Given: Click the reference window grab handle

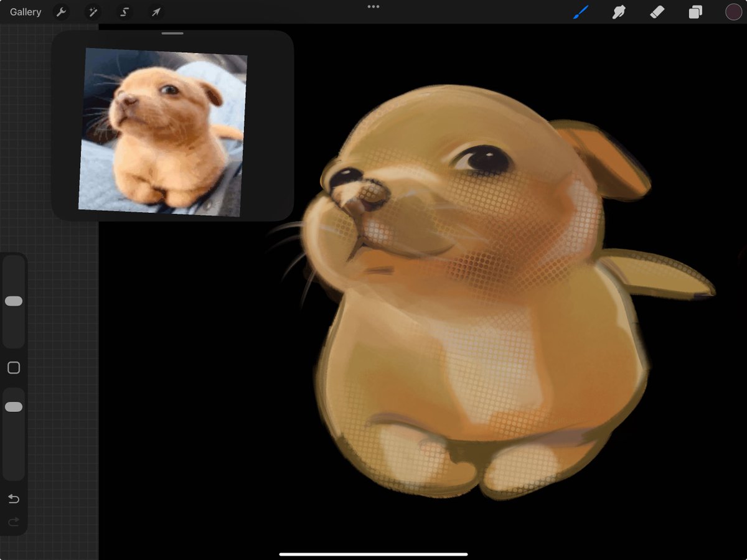Looking at the screenshot, I should pyautogui.click(x=172, y=33).
